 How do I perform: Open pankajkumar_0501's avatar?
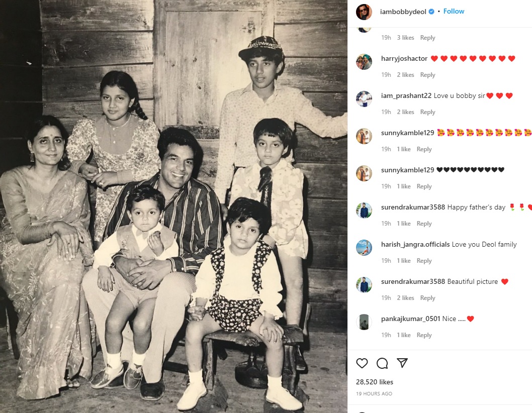pos(364,322)
